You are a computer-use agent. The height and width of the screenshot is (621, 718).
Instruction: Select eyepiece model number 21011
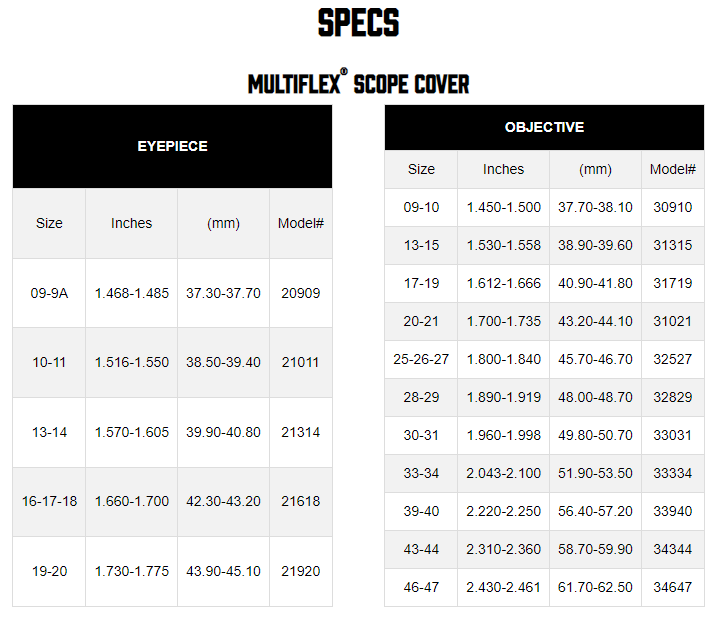click(300, 362)
